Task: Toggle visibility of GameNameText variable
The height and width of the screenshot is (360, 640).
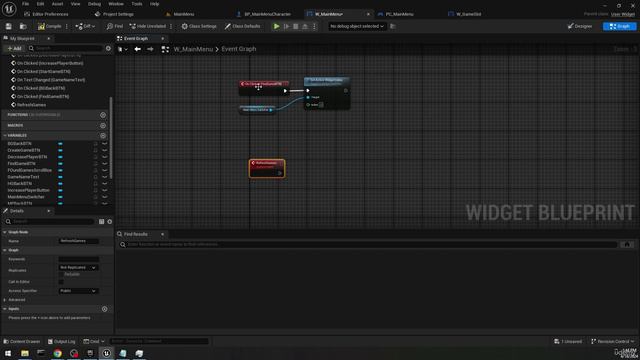Action: [104, 177]
